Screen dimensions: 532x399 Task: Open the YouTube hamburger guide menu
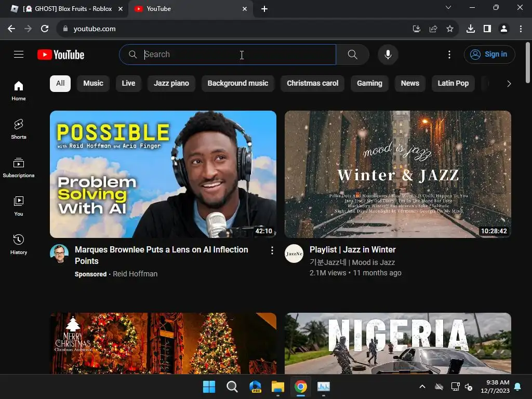click(x=19, y=54)
